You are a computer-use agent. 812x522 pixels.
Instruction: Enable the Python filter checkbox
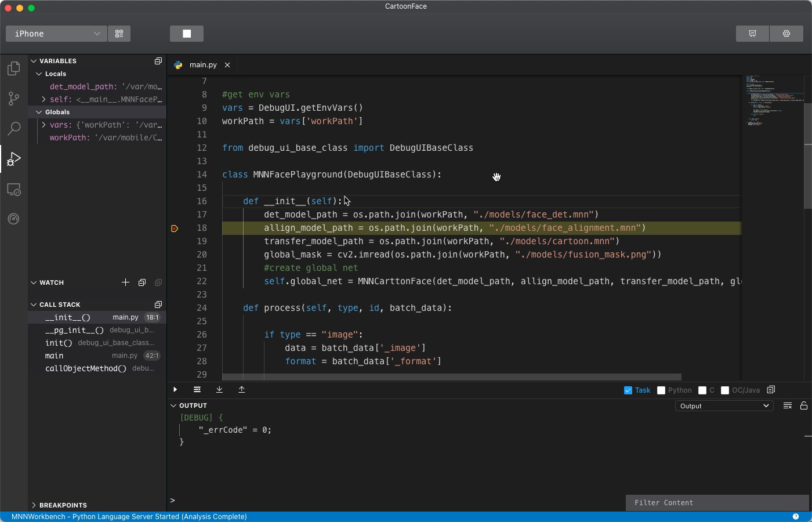point(661,390)
